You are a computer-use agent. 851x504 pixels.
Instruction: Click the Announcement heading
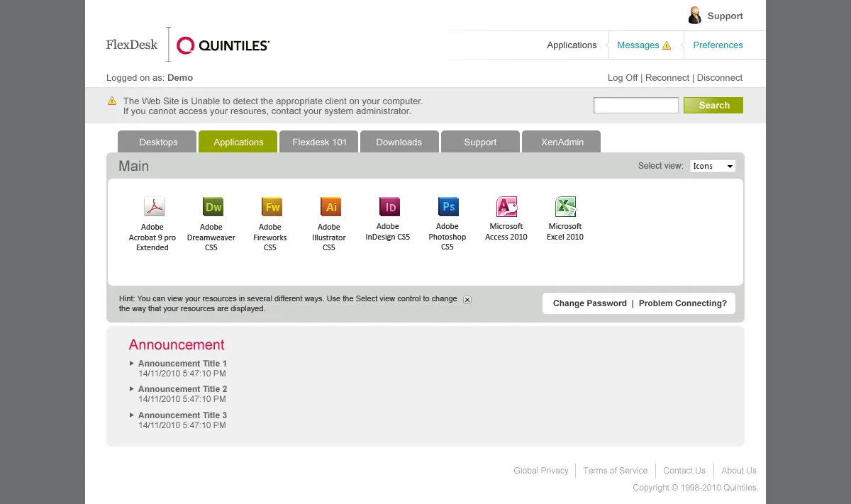click(x=177, y=345)
